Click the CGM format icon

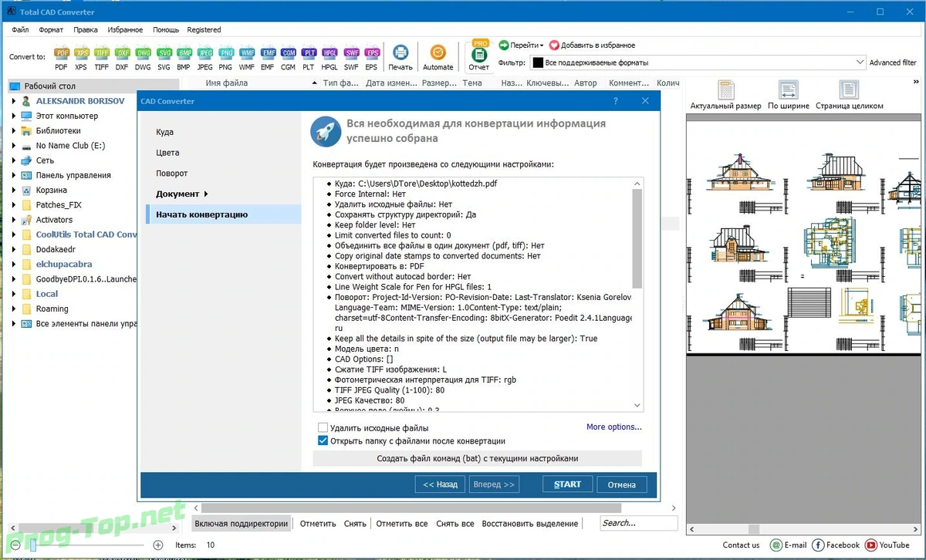point(288,58)
